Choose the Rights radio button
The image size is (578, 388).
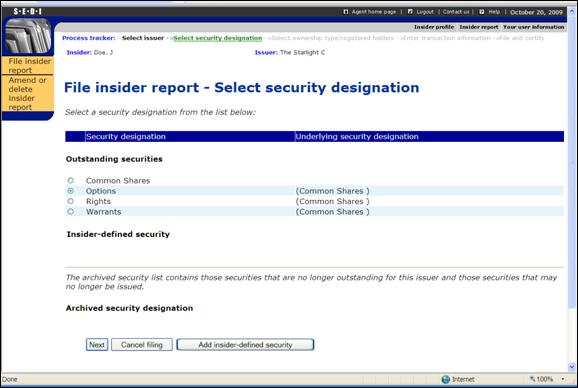[x=70, y=201]
